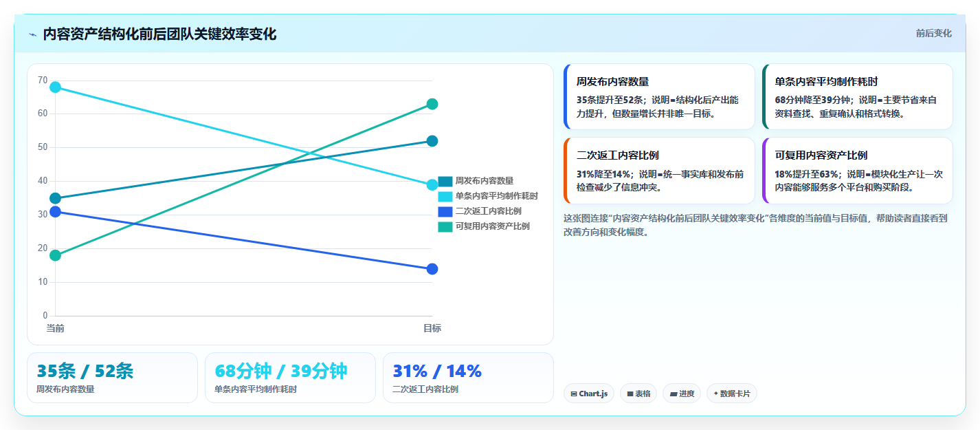Click description text 18%提升至63%

[x=807, y=174]
